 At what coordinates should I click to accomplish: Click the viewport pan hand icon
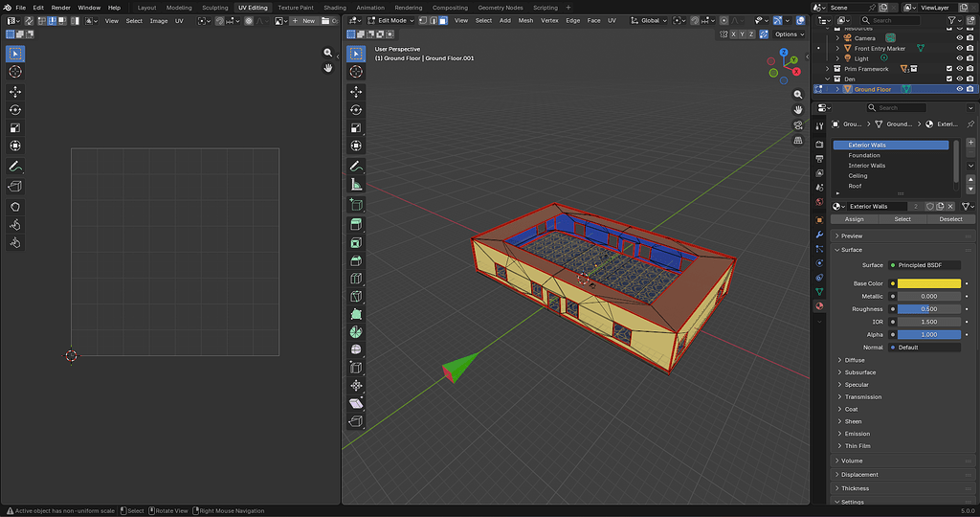pos(798,110)
